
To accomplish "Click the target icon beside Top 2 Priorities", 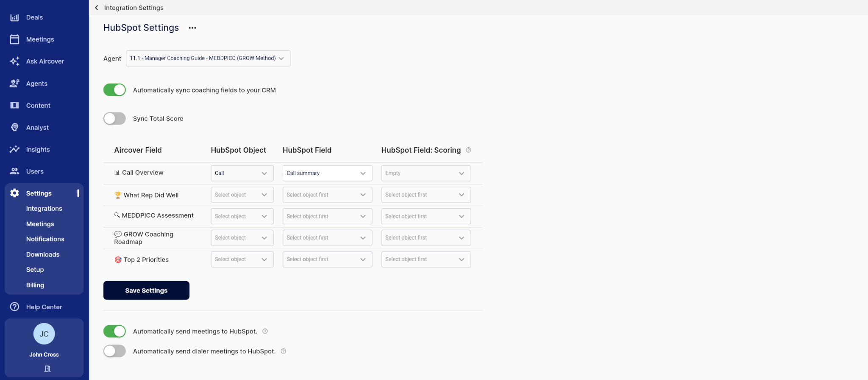I will tap(118, 260).
